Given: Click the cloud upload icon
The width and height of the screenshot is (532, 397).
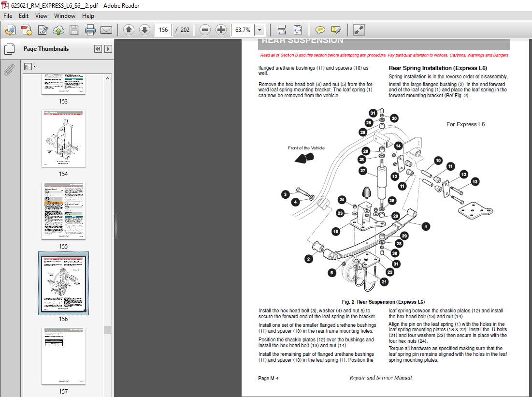Looking at the screenshot, I should 58,30.
